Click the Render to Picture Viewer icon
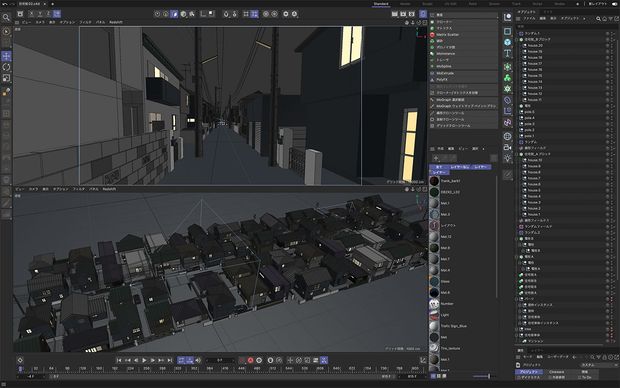This screenshot has width=620, height=388. 403,14
